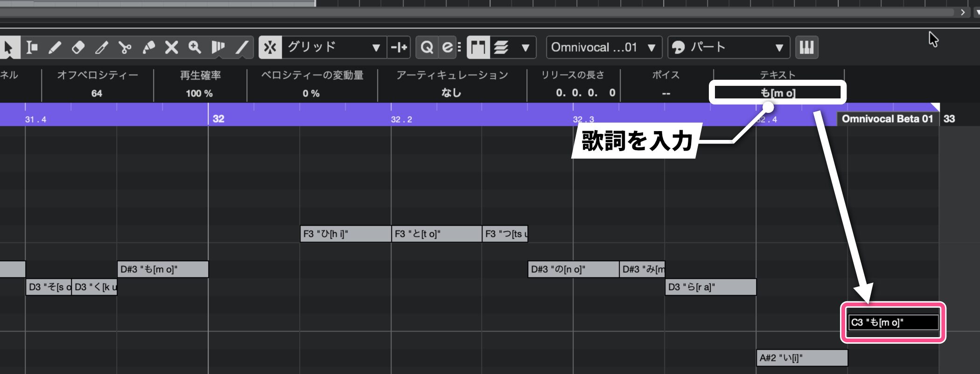
Task: Open the Omnivocal ...01 part dropdown
Action: click(603, 48)
